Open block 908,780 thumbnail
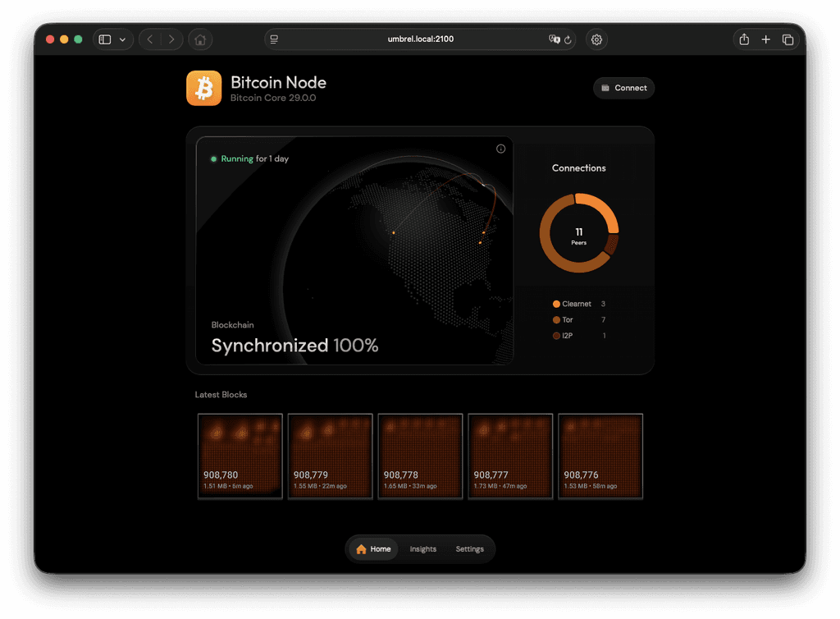 [x=240, y=456]
